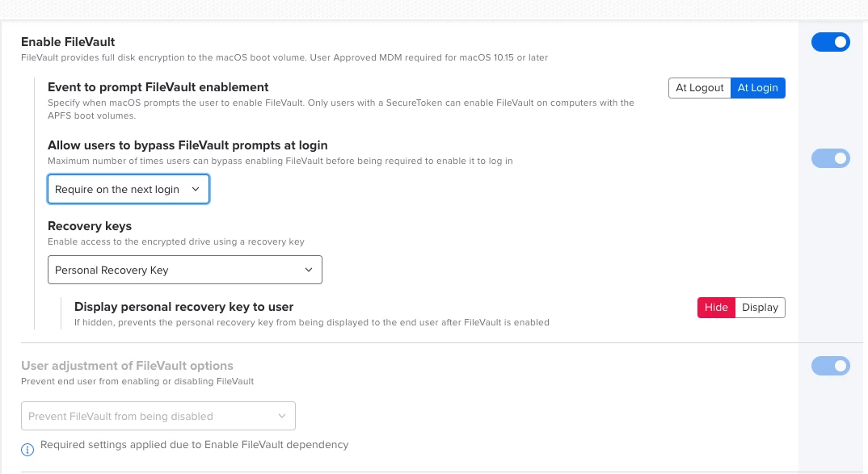868x474 pixels.
Task: Click Display personal recovery key to user label
Action: [x=183, y=307]
